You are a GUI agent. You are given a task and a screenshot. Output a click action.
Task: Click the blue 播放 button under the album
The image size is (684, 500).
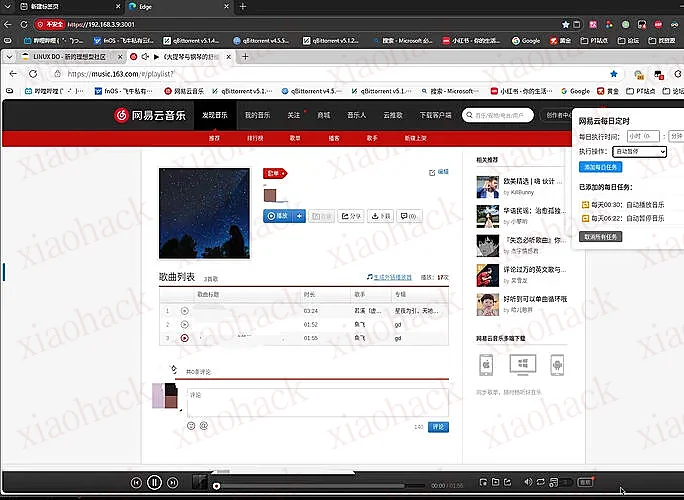pos(278,216)
